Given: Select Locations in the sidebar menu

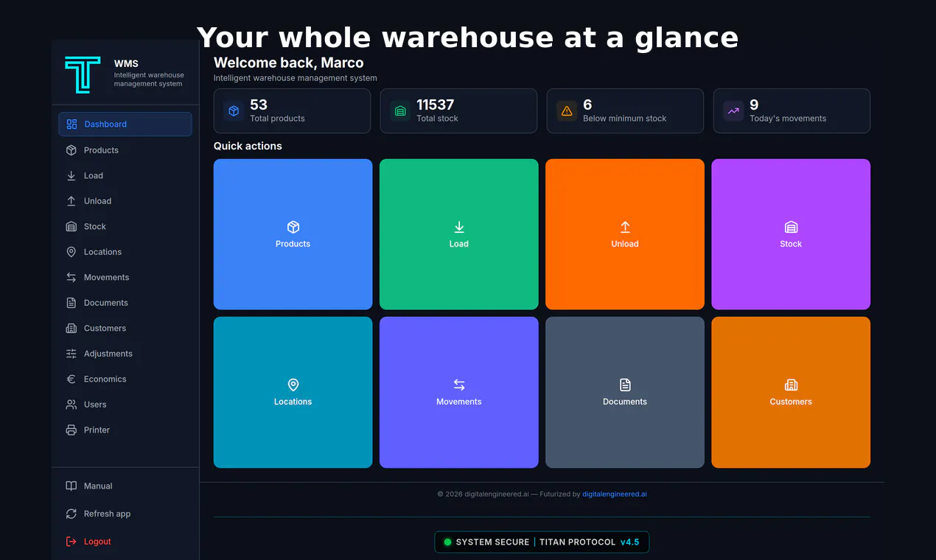Looking at the screenshot, I should (x=125, y=252).
